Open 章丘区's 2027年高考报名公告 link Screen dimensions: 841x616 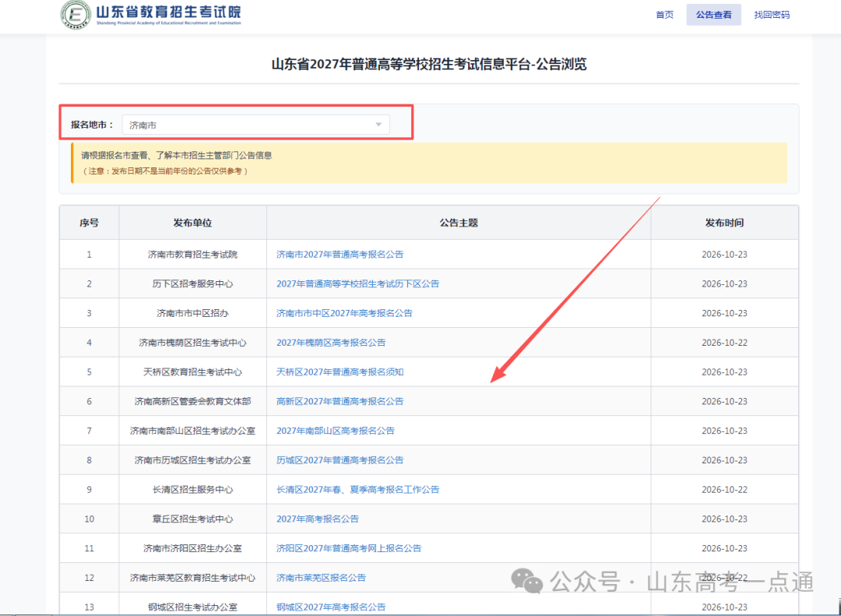[318, 519]
